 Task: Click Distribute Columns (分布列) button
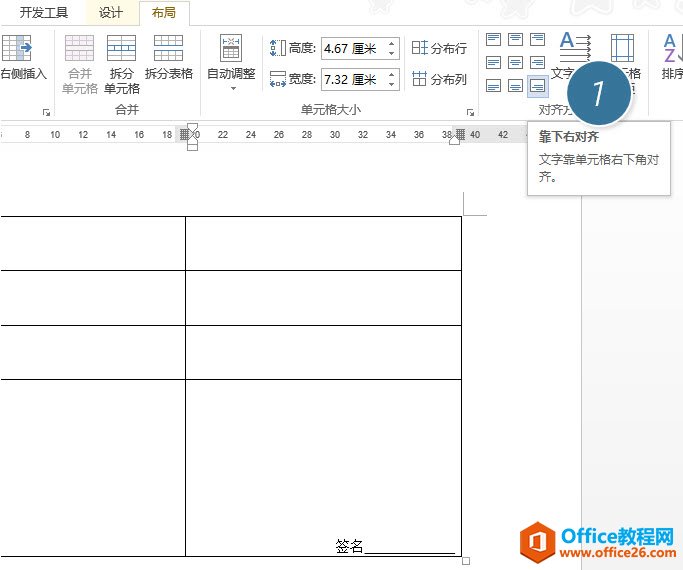click(439, 79)
